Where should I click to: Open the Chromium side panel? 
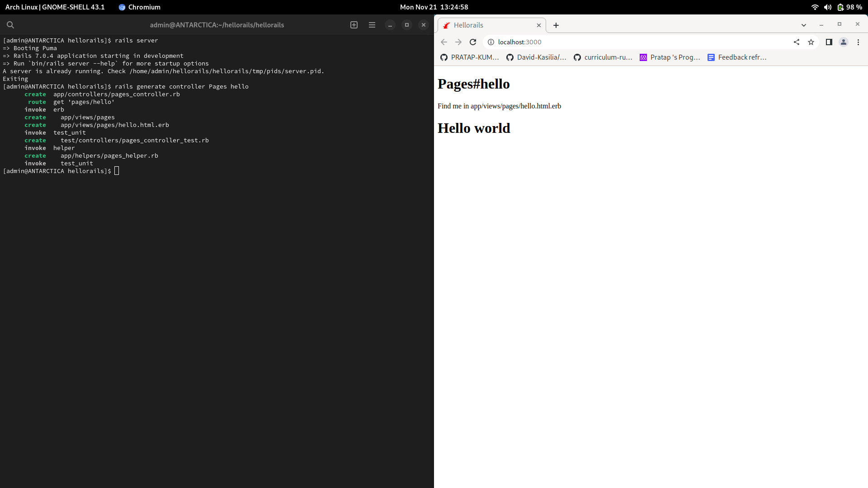(829, 42)
